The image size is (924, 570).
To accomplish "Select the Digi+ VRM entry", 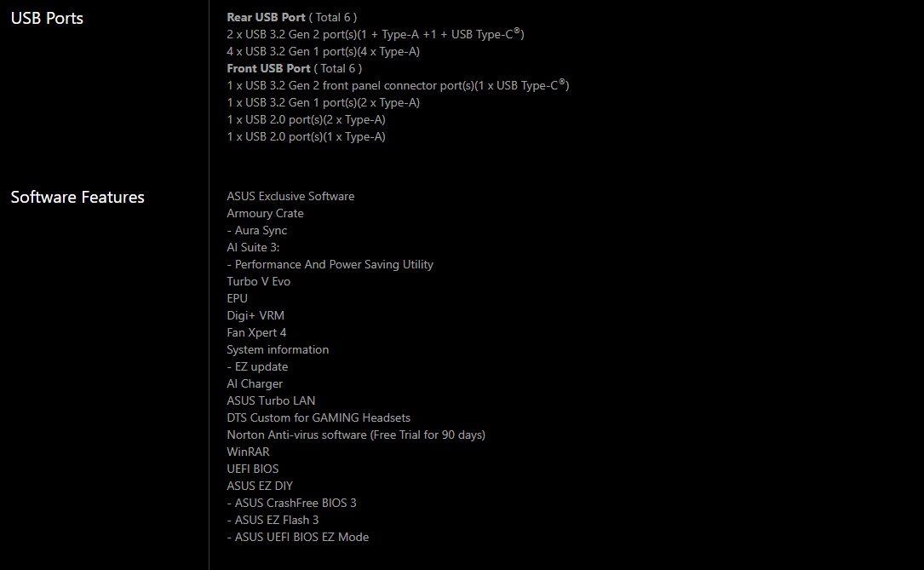I will pos(255,315).
